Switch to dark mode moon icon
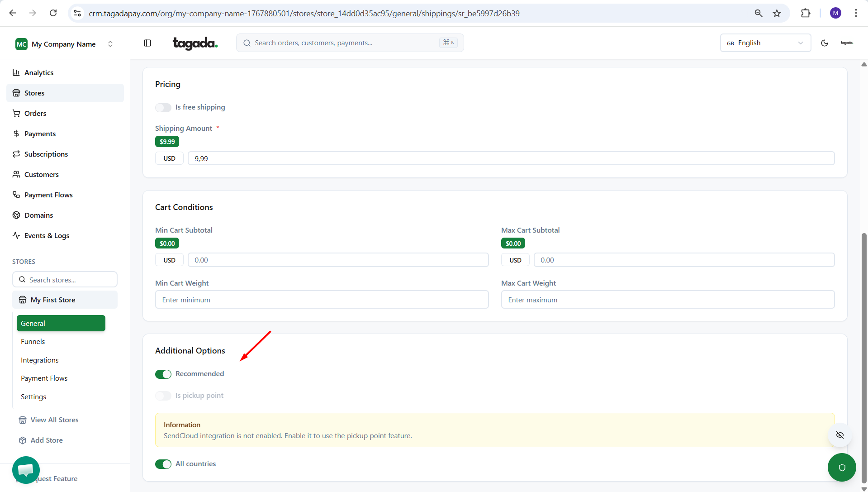Image resolution: width=868 pixels, height=492 pixels. point(824,43)
